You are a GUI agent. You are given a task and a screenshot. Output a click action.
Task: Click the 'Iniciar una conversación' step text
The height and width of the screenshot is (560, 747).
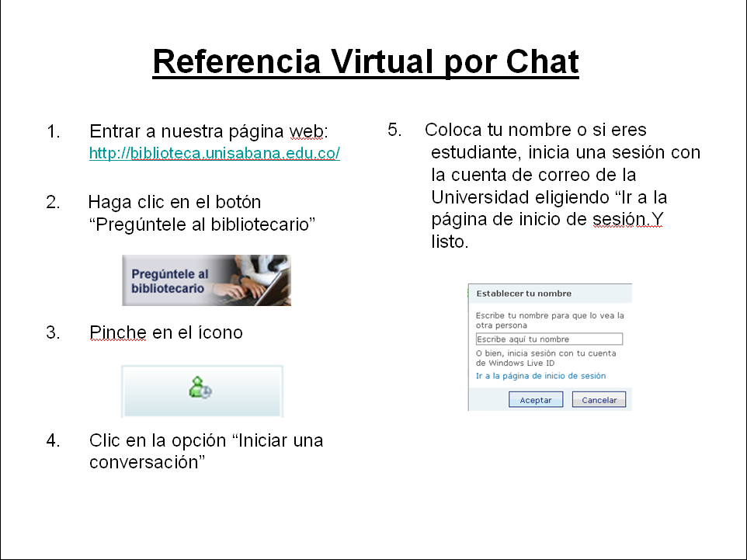pos(206,451)
